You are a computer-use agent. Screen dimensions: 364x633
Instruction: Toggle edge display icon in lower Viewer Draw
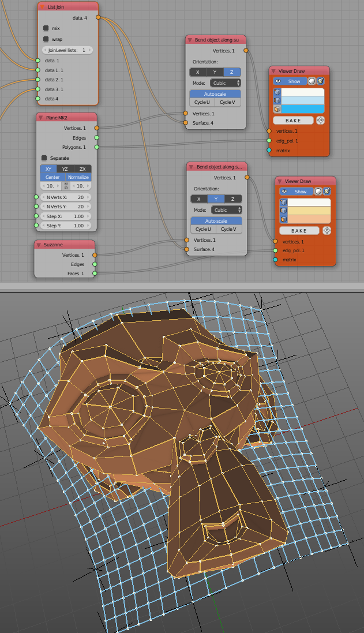point(284,211)
